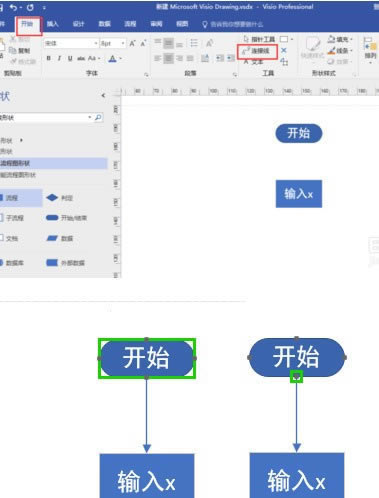Select the 流程 process shape in stencil
Screen dimensions: 379x498
pos(21,198)
